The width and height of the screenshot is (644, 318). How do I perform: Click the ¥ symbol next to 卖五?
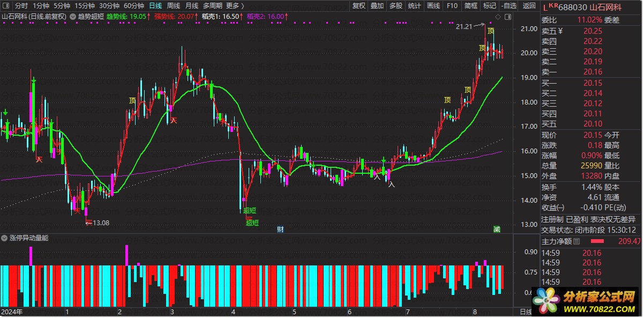[560, 31]
